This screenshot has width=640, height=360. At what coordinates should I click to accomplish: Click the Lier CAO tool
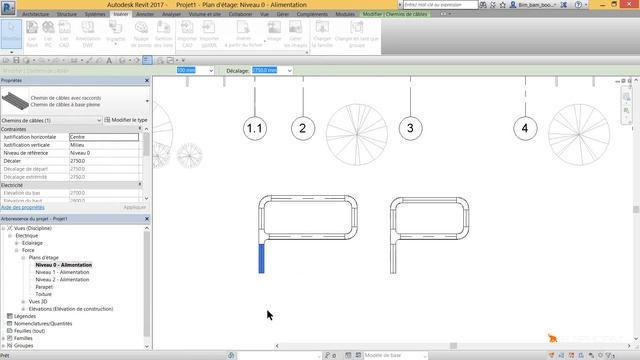[x=64, y=34]
